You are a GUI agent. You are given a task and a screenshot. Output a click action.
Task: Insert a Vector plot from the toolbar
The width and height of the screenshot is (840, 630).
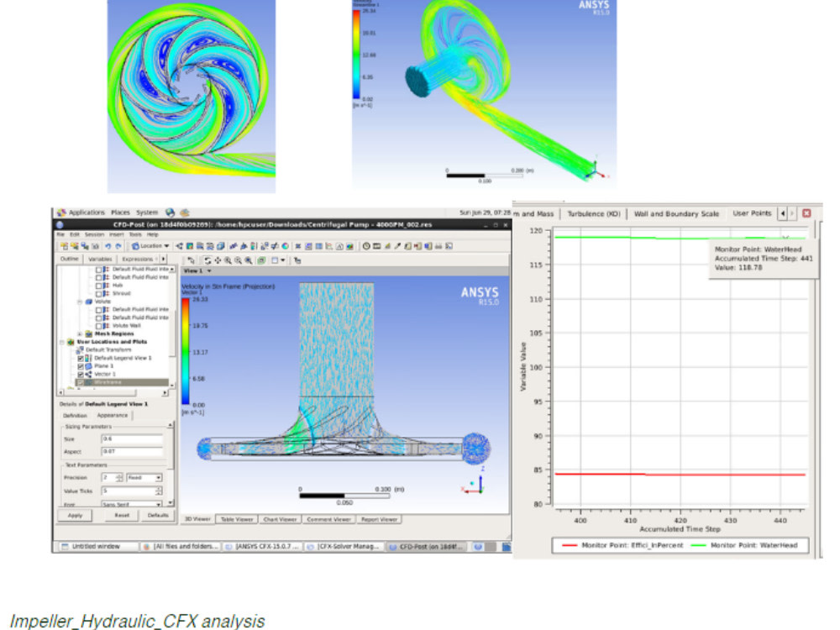pyautogui.click(x=180, y=246)
